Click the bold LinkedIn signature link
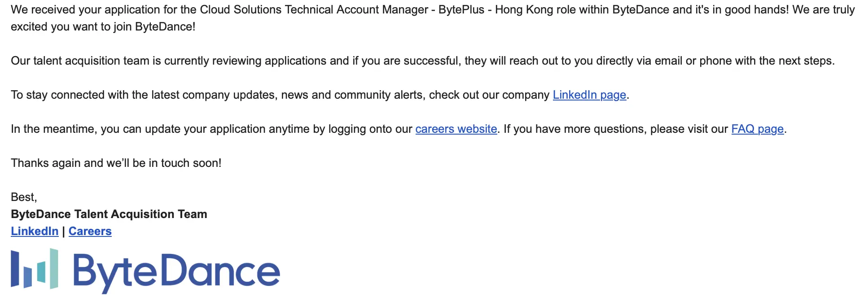 coord(35,231)
